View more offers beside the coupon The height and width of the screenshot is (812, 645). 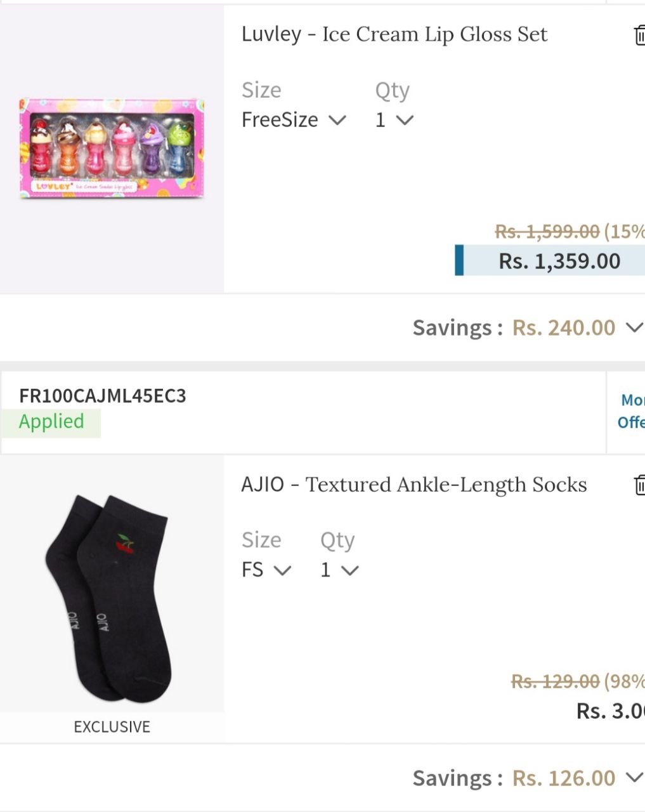[631, 411]
